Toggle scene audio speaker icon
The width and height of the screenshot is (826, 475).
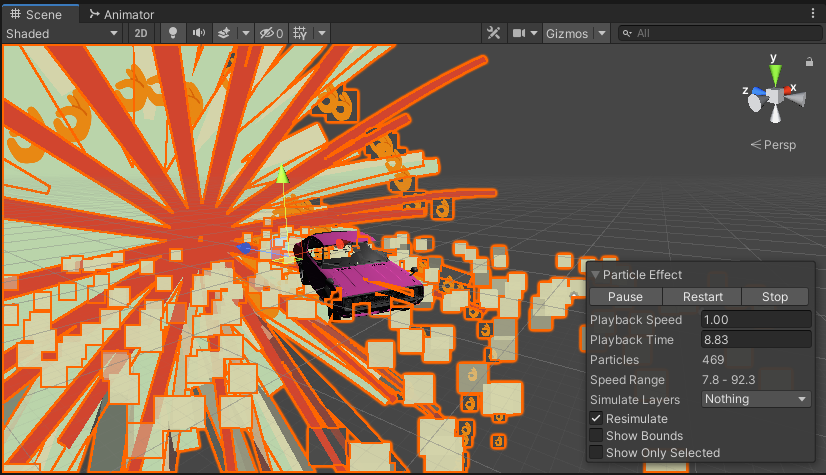coord(199,33)
